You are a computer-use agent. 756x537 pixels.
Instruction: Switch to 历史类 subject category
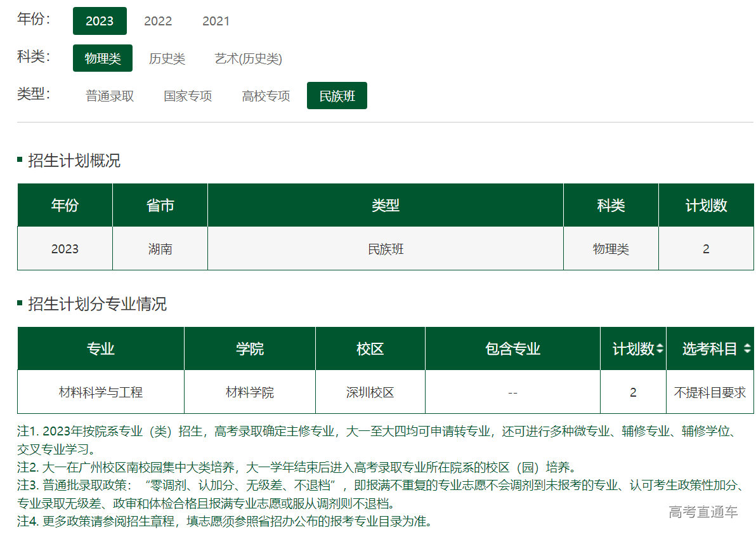[167, 58]
